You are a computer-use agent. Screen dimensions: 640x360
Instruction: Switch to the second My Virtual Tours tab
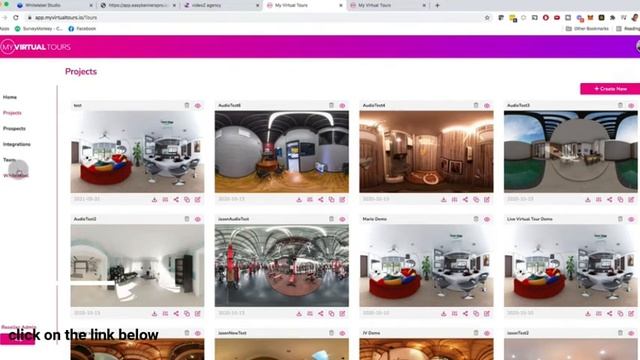tap(388, 5)
